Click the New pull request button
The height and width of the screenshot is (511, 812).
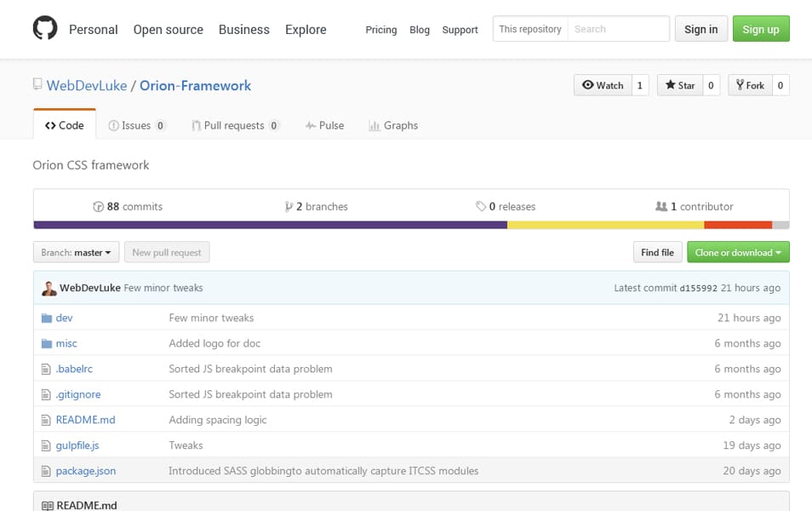(167, 252)
